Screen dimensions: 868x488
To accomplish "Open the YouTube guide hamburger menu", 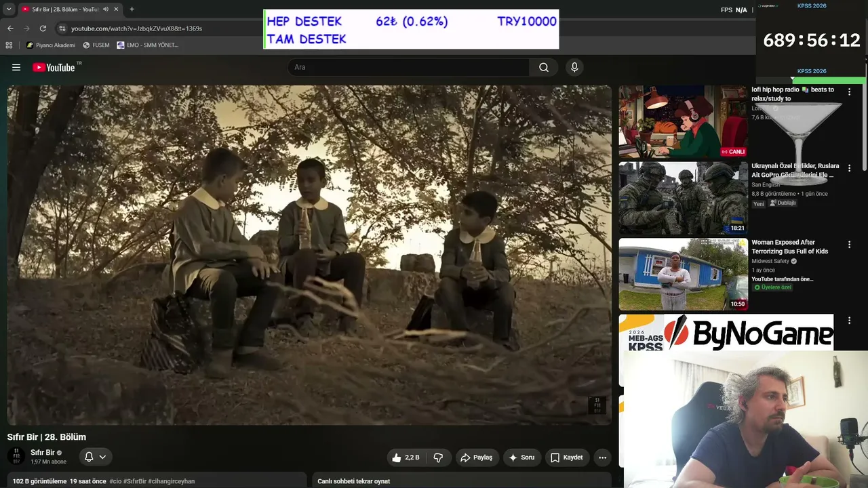I will pos(16,67).
